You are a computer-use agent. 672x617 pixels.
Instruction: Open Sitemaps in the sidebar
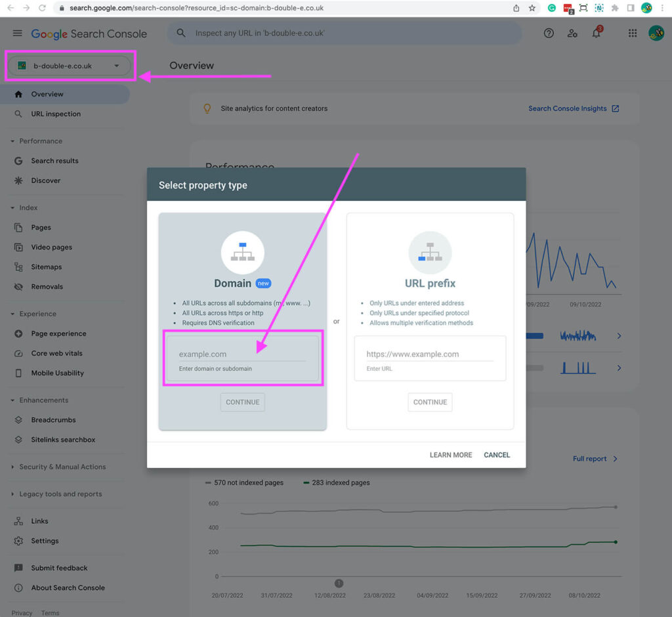[46, 267]
